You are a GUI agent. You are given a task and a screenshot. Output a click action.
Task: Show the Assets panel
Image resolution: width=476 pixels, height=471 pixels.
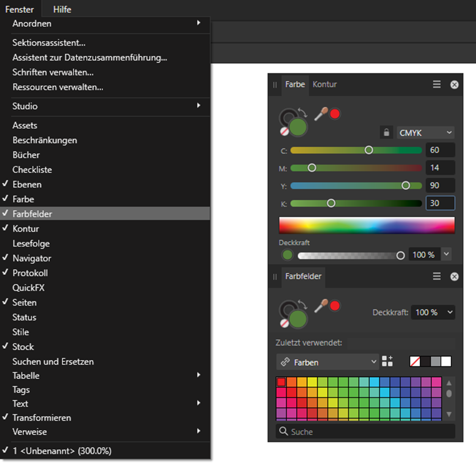[x=105, y=125]
